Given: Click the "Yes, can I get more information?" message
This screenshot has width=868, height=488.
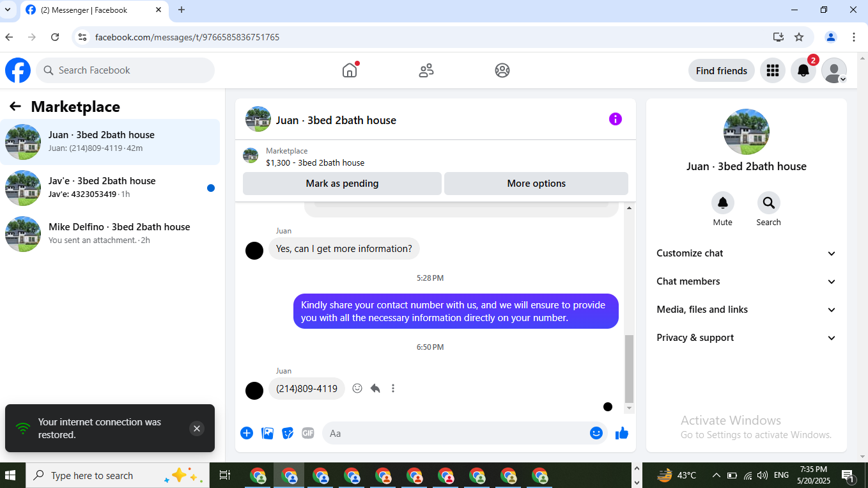Looking at the screenshot, I should (344, 249).
